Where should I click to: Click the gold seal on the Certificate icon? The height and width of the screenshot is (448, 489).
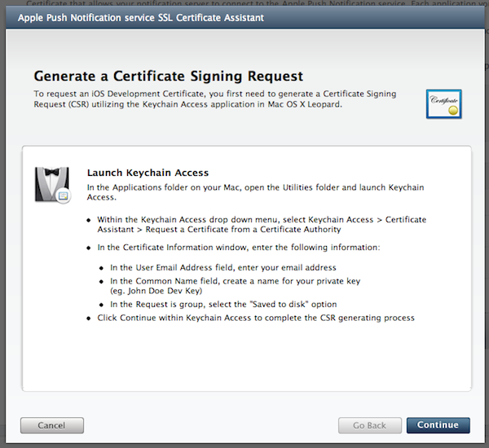tap(453, 110)
